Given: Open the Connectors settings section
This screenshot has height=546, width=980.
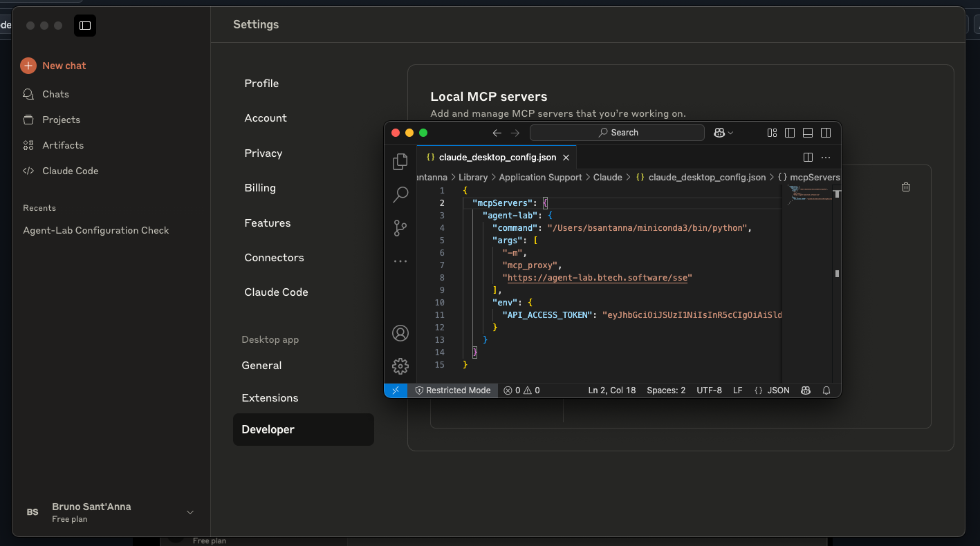Looking at the screenshot, I should pyautogui.click(x=274, y=258).
